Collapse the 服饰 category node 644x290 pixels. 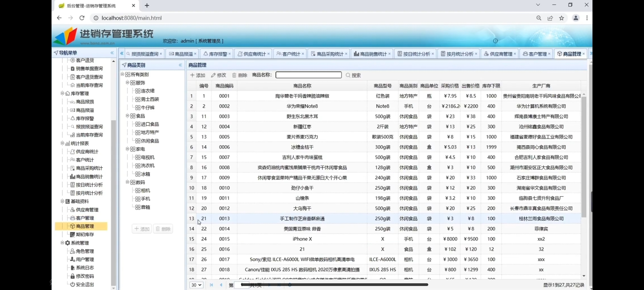pos(127,82)
